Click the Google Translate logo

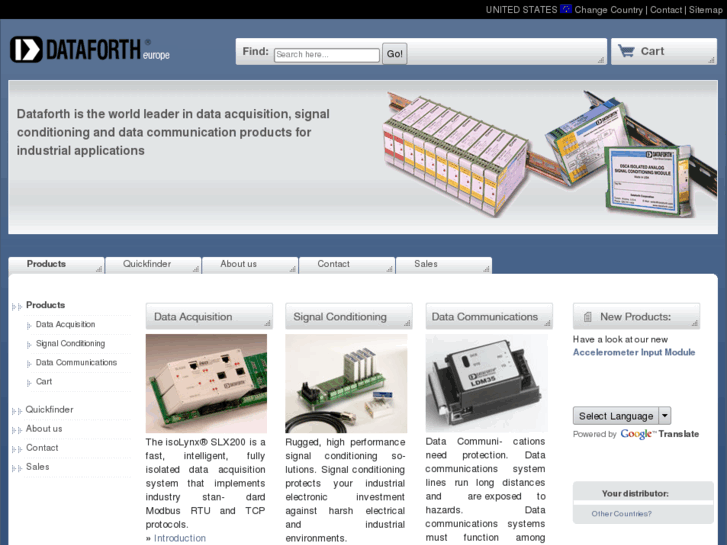(x=659, y=434)
